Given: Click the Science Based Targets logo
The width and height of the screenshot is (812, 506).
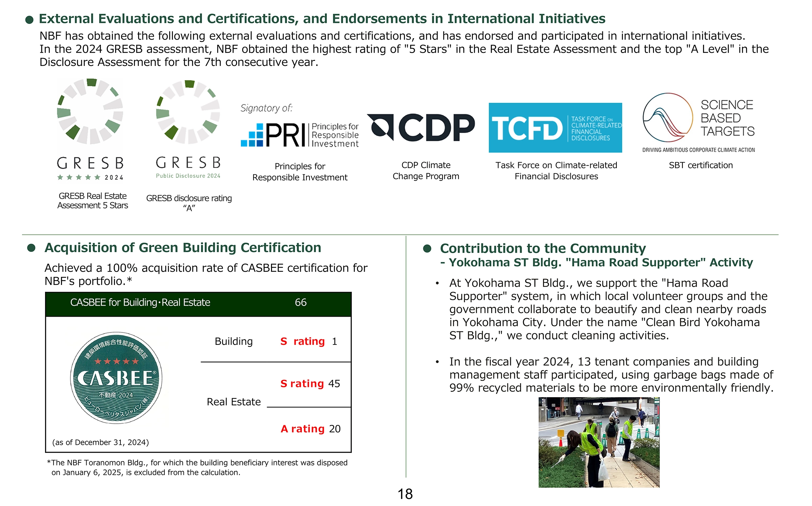Looking at the screenshot, I should [699, 123].
